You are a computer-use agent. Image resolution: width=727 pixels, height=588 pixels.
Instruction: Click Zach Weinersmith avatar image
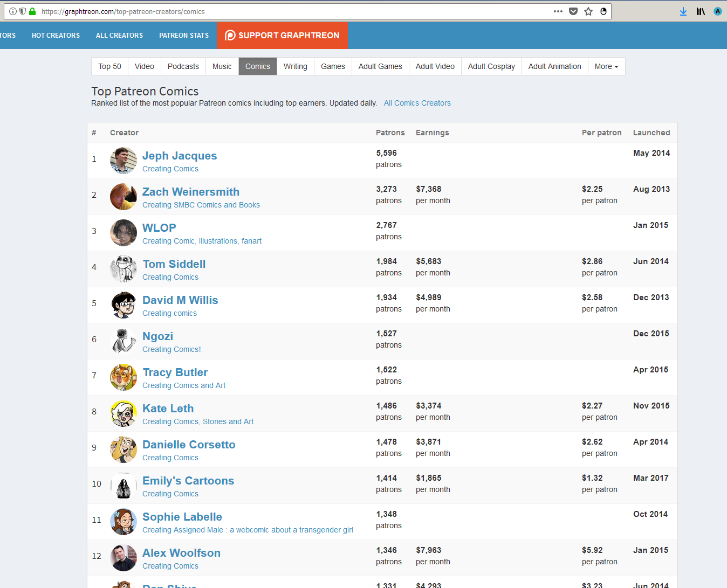pyautogui.click(x=124, y=197)
